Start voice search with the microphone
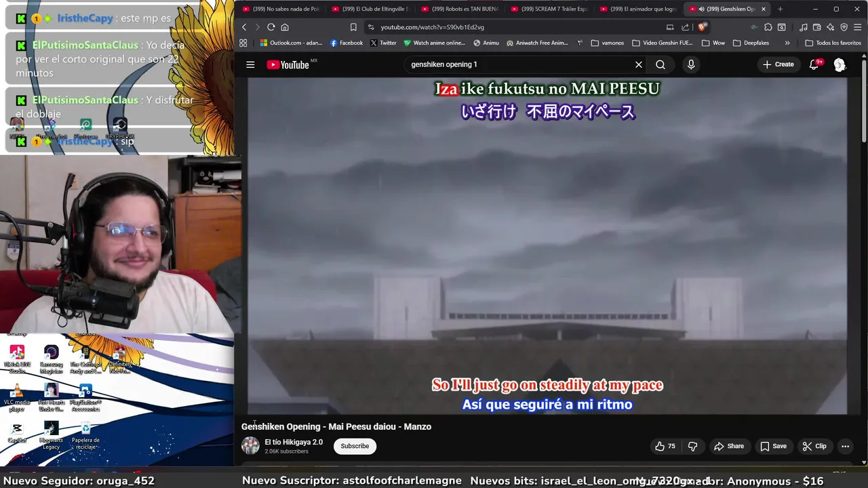 click(691, 64)
